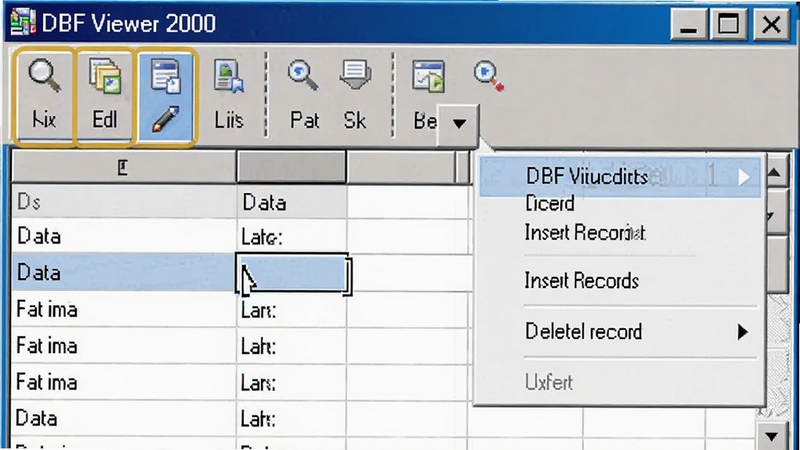The width and height of the screenshot is (800, 450).
Task: Select the 'Insert Records' menu entry
Action: tap(582, 281)
